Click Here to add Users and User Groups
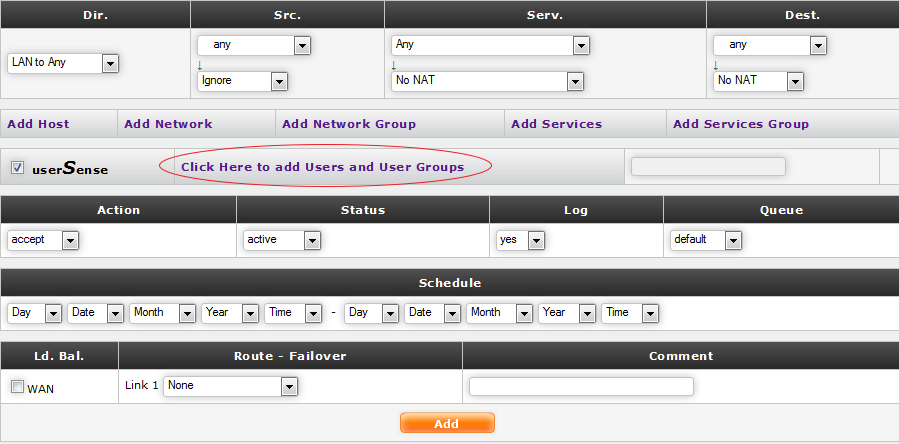This screenshot has width=899, height=444. (322, 167)
